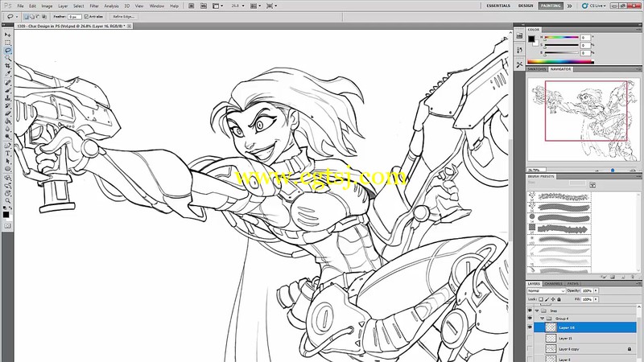Viewport: 644px width, 362px height.
Task: Toggle lock all padlock icon
Action: [559, 299]
